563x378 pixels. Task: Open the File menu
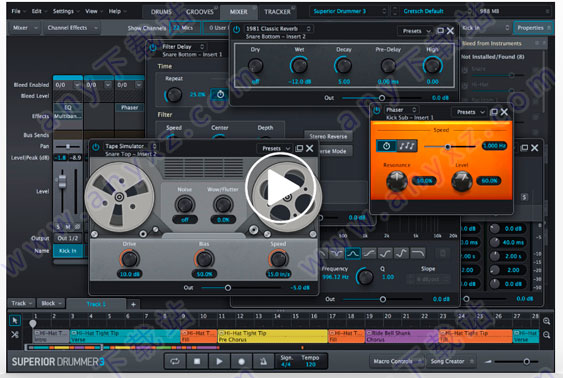(x=19, y=11)
